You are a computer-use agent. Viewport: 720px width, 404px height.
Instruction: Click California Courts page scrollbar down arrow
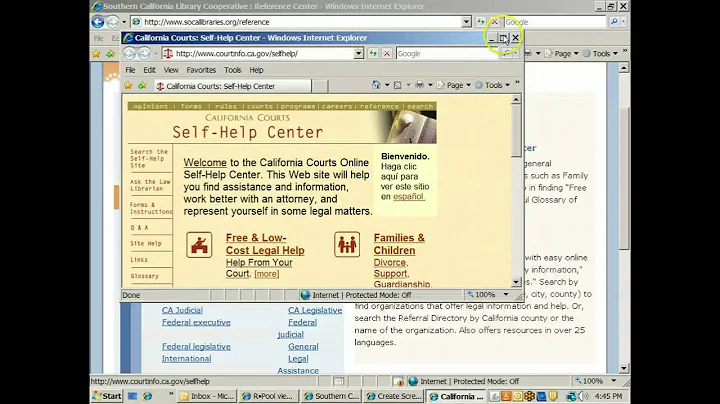(x=516, y=282)
